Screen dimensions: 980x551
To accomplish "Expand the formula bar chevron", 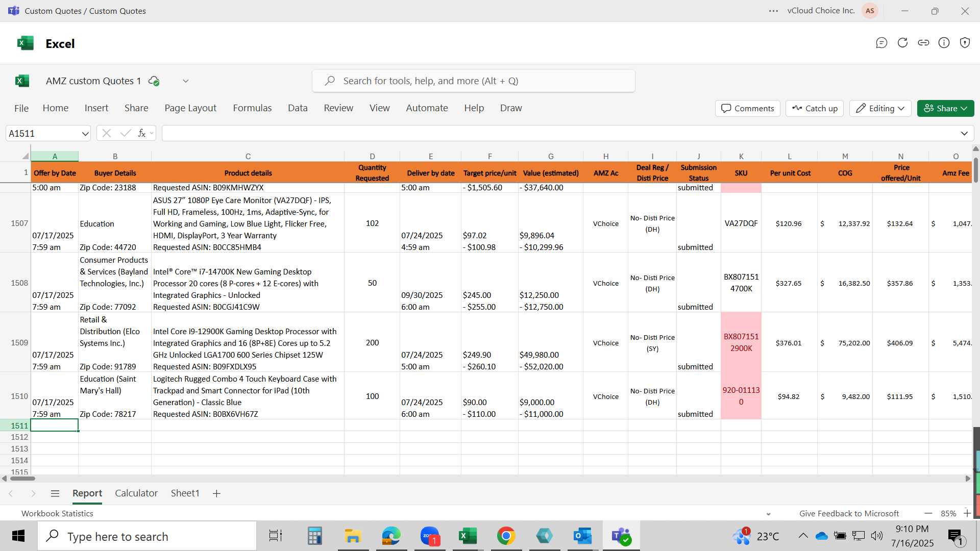I will [x=964, y=134].
